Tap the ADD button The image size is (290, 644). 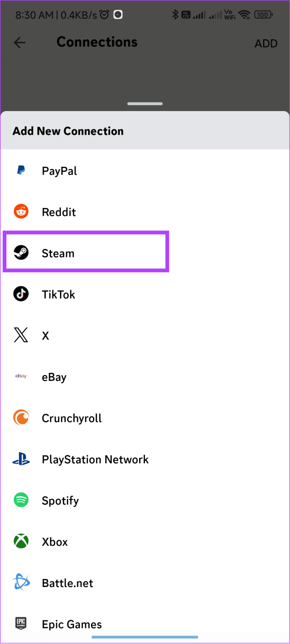point(266,43)
